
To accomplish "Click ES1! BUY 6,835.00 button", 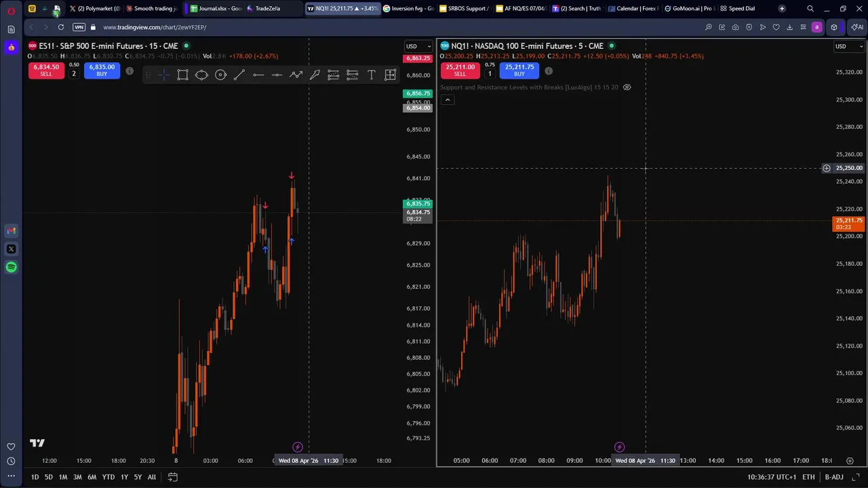I will pos(102,70).
